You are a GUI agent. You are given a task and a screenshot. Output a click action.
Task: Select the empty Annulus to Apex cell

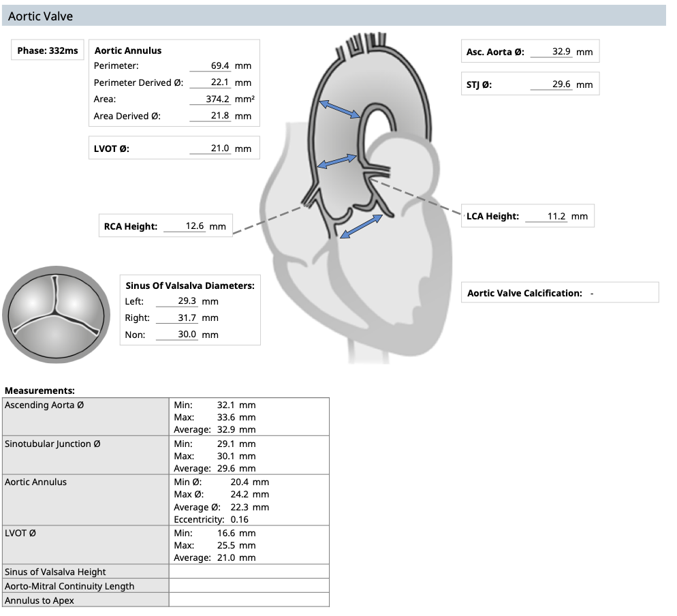pyautogui.click(x=249, y=600)
